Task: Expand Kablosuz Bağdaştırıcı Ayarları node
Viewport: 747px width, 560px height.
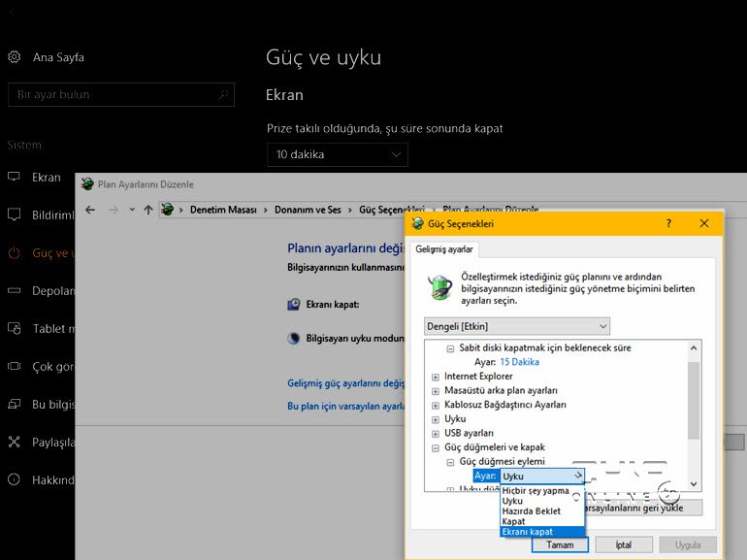Action: coord(435,406)
